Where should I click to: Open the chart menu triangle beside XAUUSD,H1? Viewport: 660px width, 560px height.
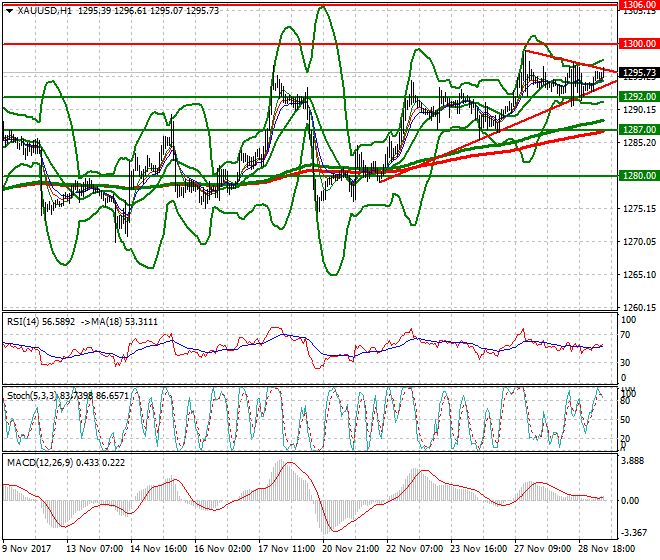[10, 11]
